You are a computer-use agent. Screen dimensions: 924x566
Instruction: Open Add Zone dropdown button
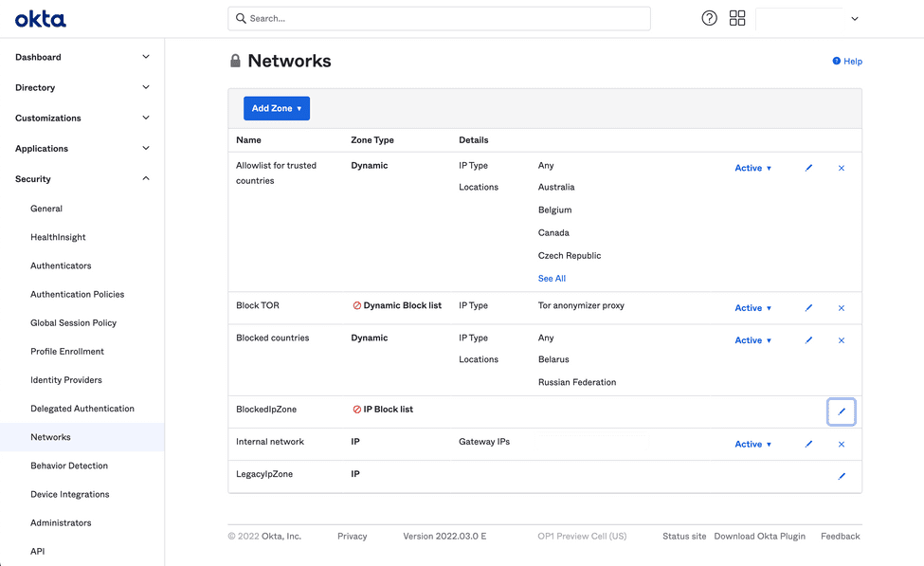click(276, 108)
